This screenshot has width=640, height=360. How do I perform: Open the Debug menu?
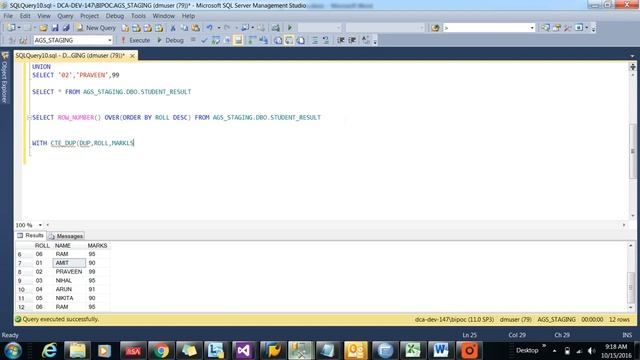(x=115, y=16)
